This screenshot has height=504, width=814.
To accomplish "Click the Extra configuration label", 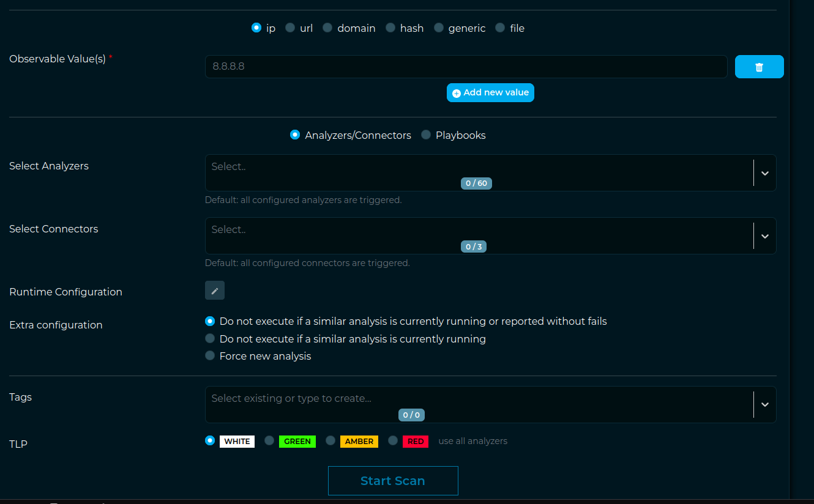I will click(56, 325).
